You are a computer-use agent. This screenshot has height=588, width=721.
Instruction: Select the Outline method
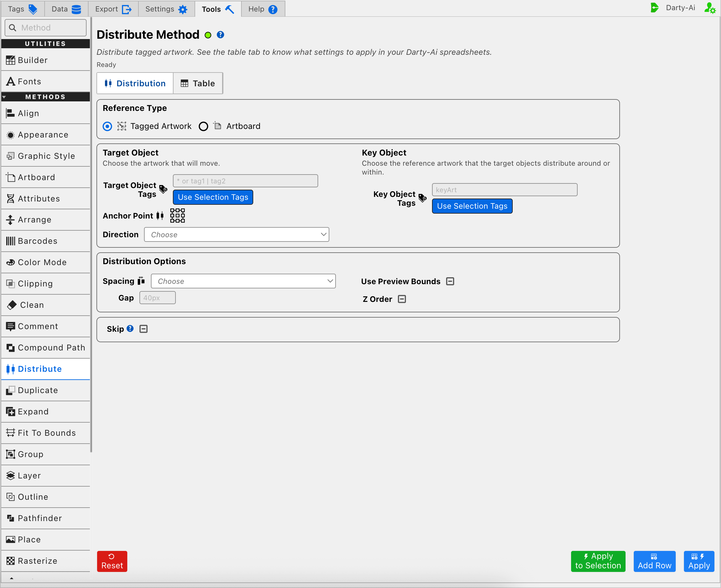point(46,497)
